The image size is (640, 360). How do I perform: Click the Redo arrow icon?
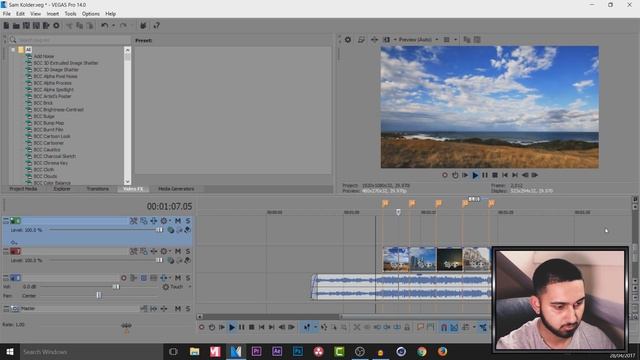coord(123,26)
